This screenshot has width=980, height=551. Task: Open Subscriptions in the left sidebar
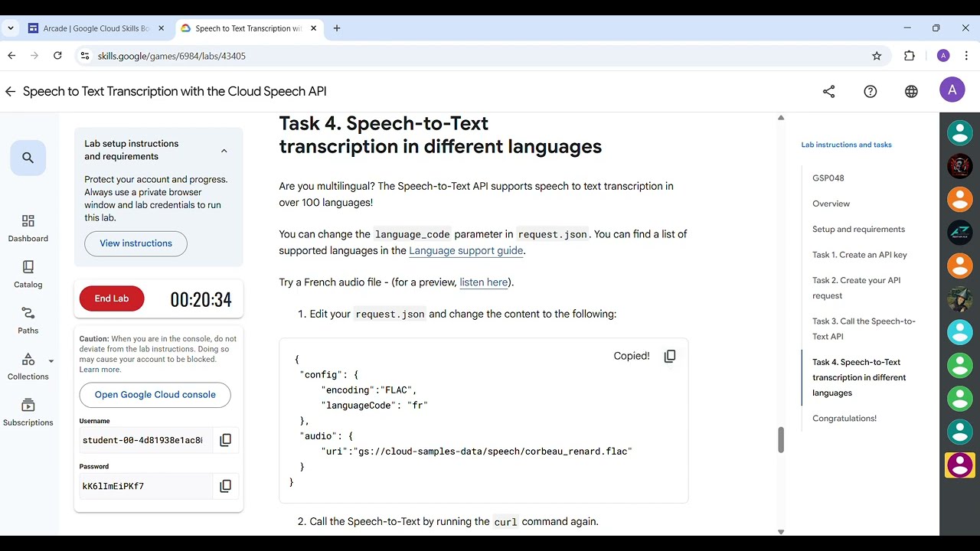click(28, 412)
